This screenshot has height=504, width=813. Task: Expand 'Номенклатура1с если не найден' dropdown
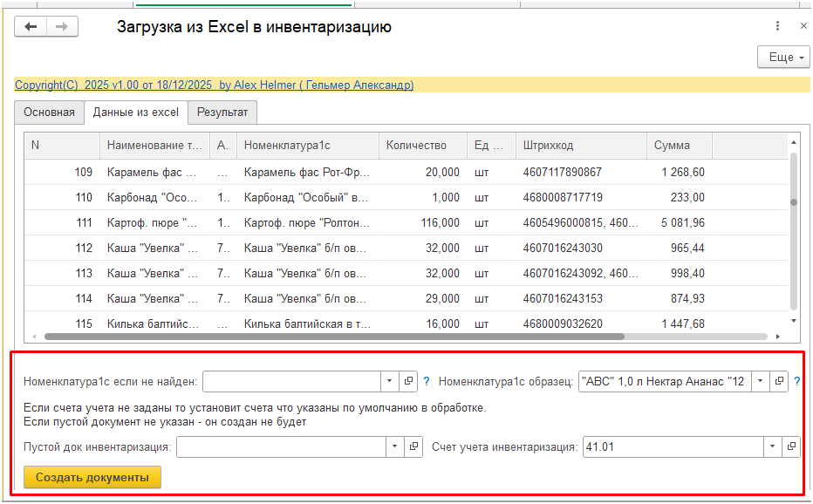(x=389, y=382)
